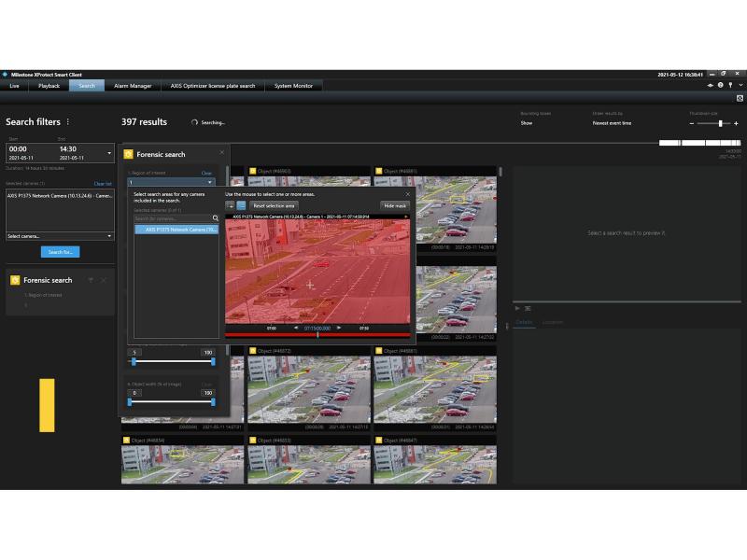Image resolution: width=747 pixels, height=560 pixels.
Task: Click the toolbar icon left of help
Action: tap(710, 85)
